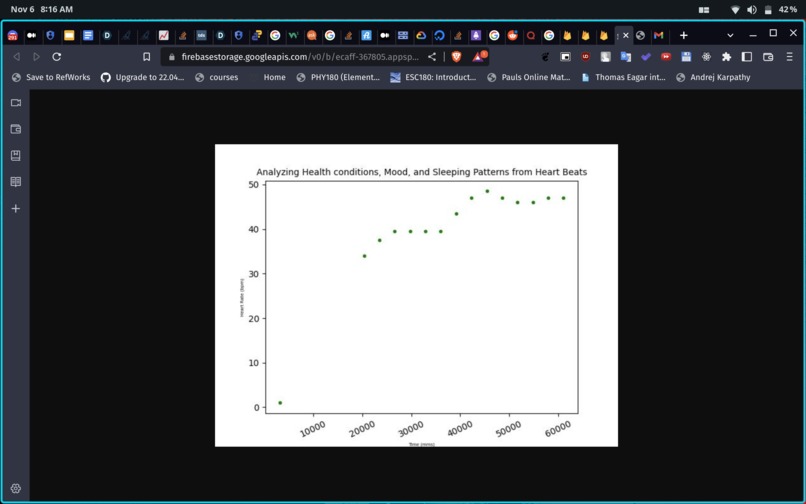Viewport: 806px width, 504px height.
Task: Switch to the green W tab
Action: click(293, 35)
